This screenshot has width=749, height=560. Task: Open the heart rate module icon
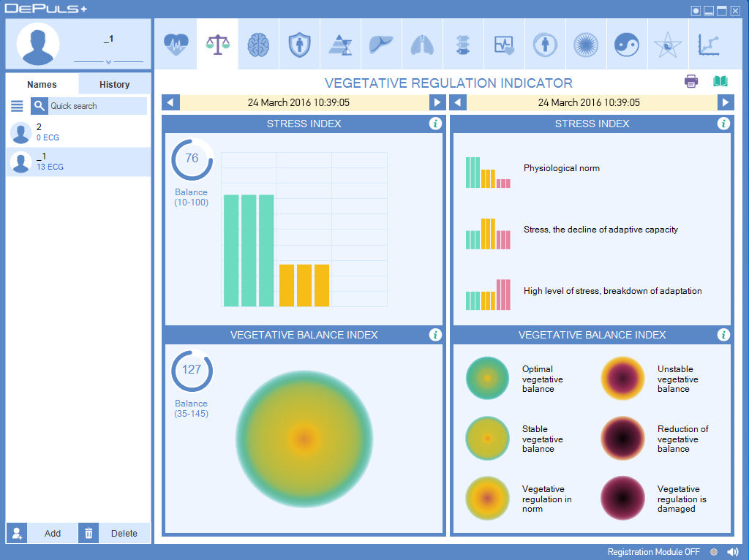coord(176,45)
